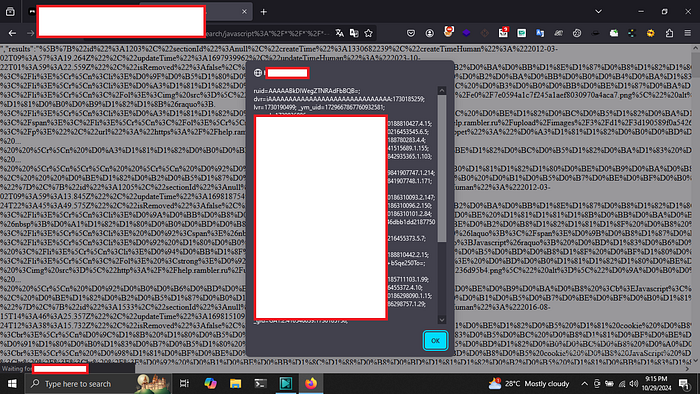Open the Windows Start menu

(12, 384)
